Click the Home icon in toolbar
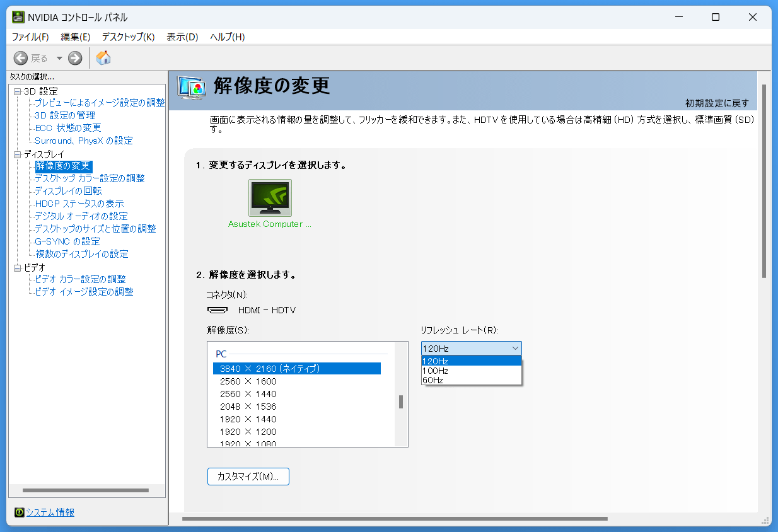Viewport: 778px width, 532px height. click(x=103, y=58)
